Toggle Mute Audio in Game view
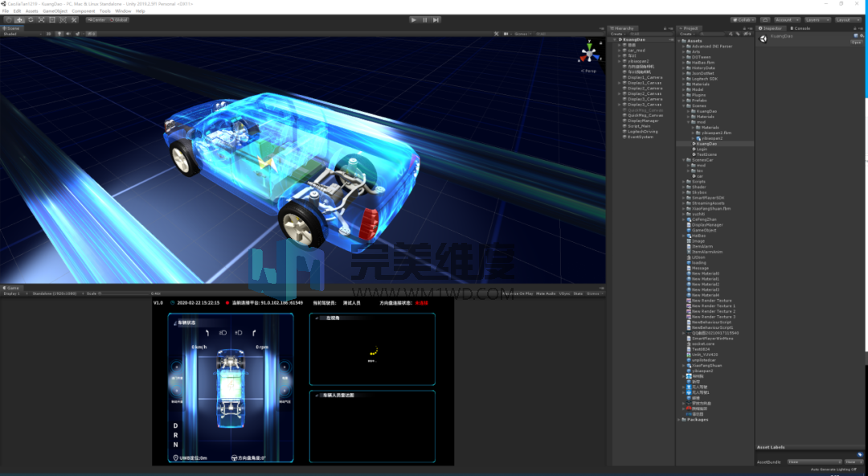This screenshot has width=868, height=476. click(546, 293)
